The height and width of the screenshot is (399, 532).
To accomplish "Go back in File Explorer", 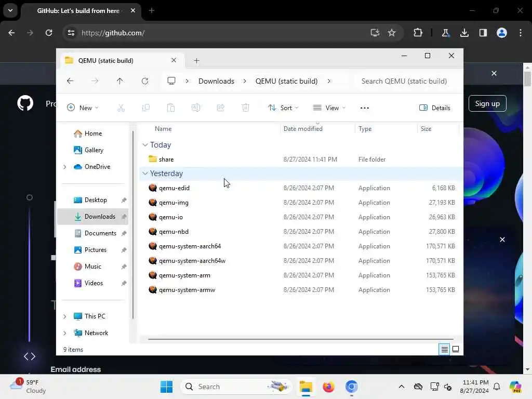I will pyautogui.click(x=70, y=81).
